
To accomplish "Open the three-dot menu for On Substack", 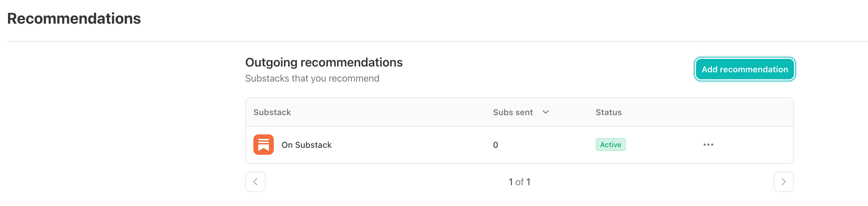I will coord(708,145).
